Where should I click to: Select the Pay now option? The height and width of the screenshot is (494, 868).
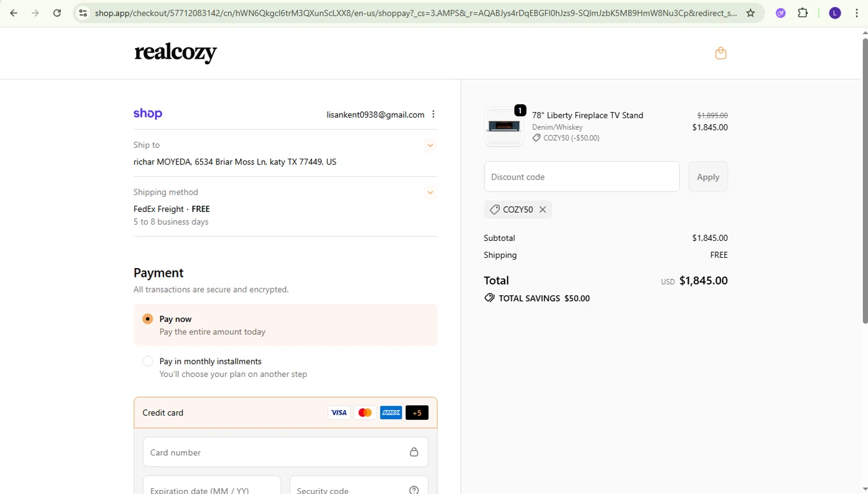pyautogui.click(x=148, y=319)
